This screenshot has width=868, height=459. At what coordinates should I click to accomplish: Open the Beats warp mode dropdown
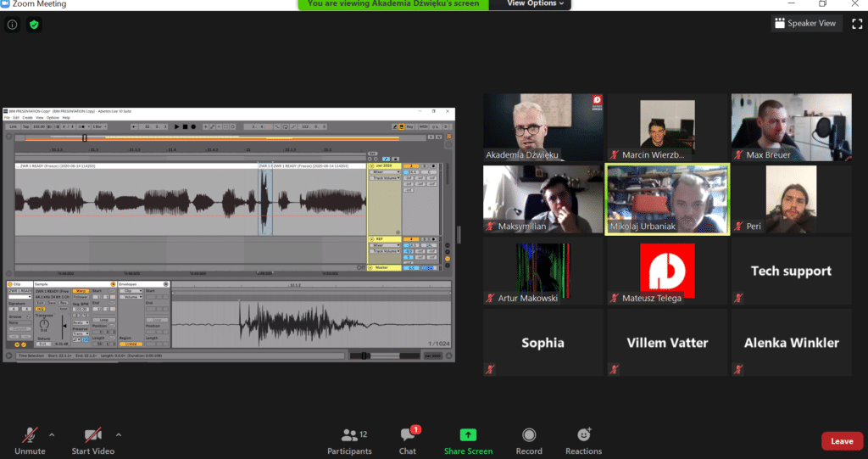(81, 322)
